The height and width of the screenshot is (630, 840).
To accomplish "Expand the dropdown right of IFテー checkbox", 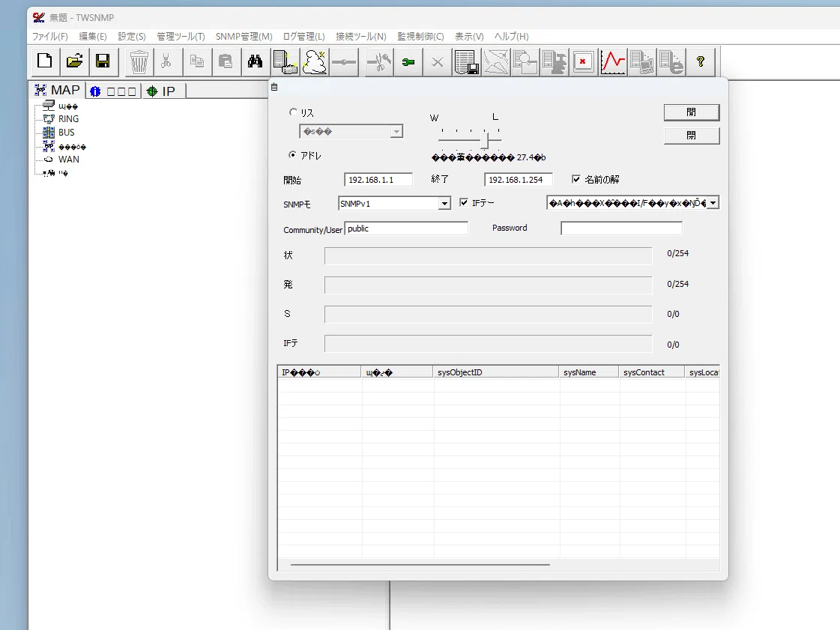I will tap(713, 203).
